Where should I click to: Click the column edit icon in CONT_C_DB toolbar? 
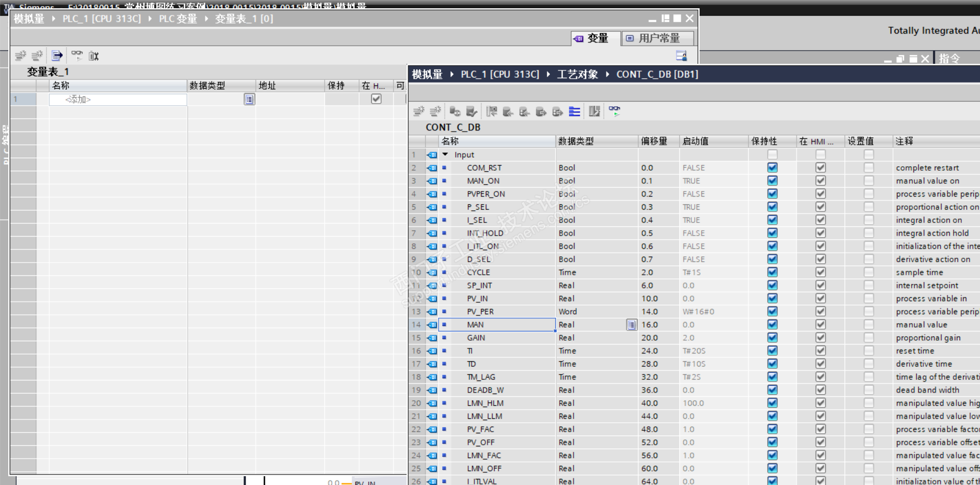[x=594, y=112]
